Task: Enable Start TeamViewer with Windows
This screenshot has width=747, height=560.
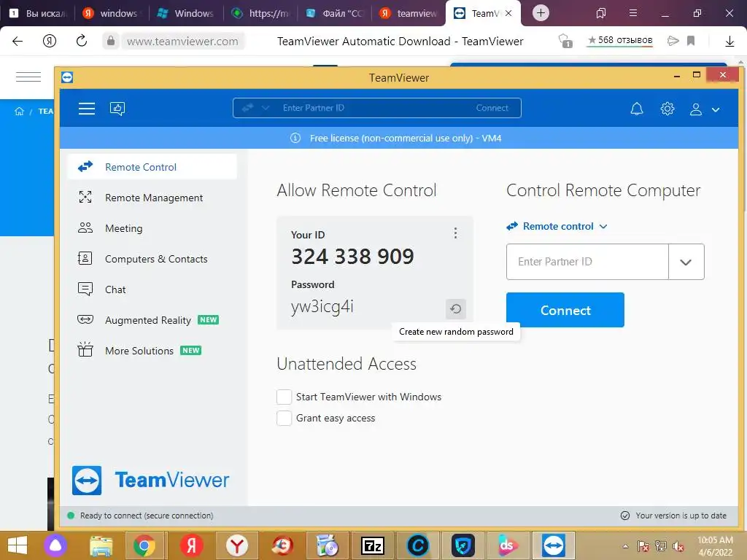Action: click(x=284, y=397)
